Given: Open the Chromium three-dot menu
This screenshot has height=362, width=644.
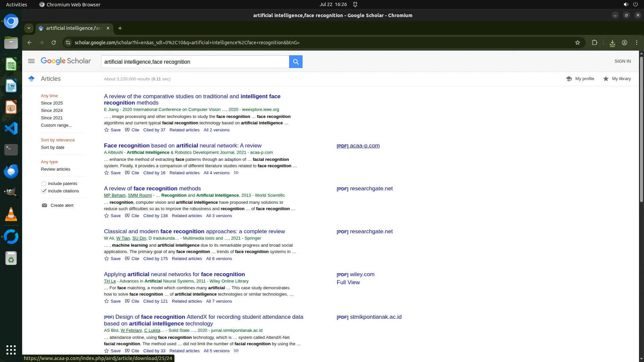Looking at the screenshot, I should coord(636,43).
